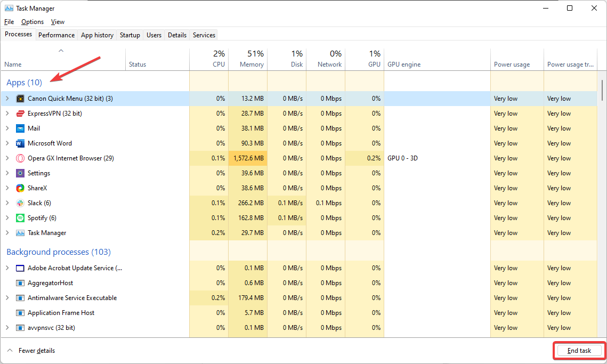Screen dimensions: 607x364
Task: Select the Mail app icon
Action: click(x=20, y=128)
